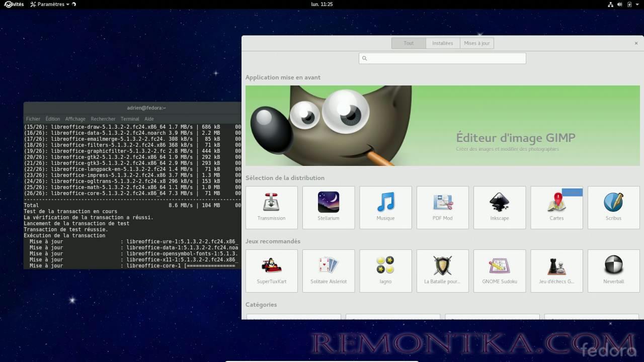Click the battery icon in top bar
Image resolution: width=644 pixels, height=362 pixels.
coord(629,4)
